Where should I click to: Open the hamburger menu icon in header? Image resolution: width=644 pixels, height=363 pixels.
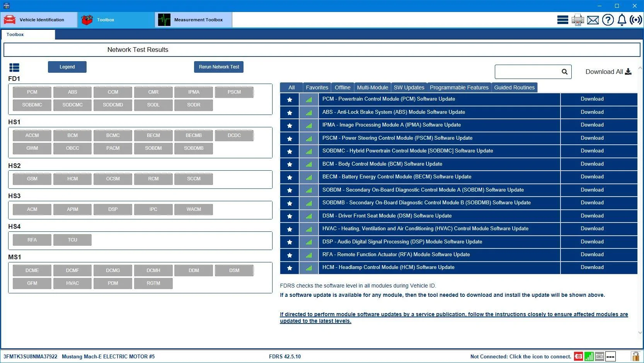562,20
